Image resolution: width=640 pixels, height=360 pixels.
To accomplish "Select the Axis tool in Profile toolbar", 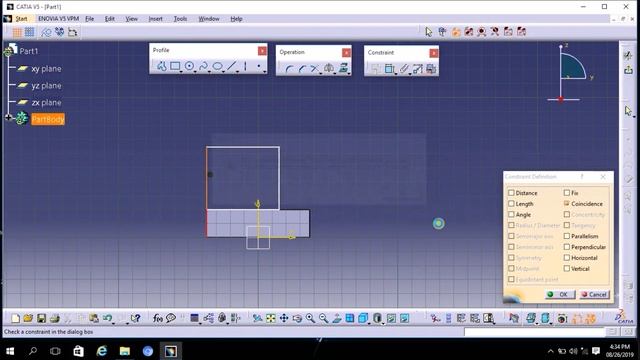I will 245,66.
